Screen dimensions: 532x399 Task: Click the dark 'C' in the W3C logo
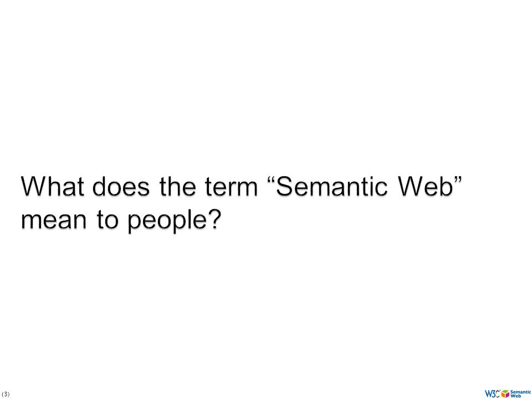pyautogui.click(x=498, y=393)
